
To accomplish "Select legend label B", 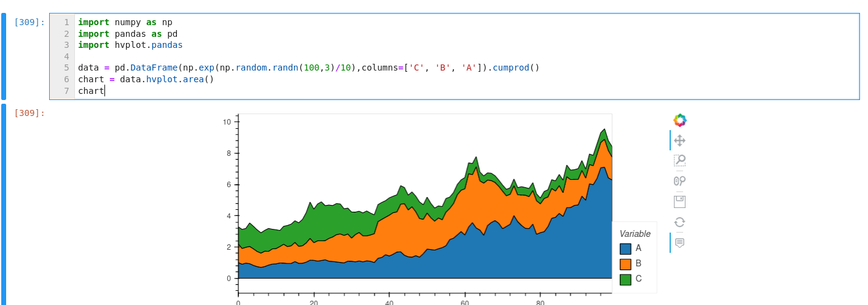I will [638, 263].
